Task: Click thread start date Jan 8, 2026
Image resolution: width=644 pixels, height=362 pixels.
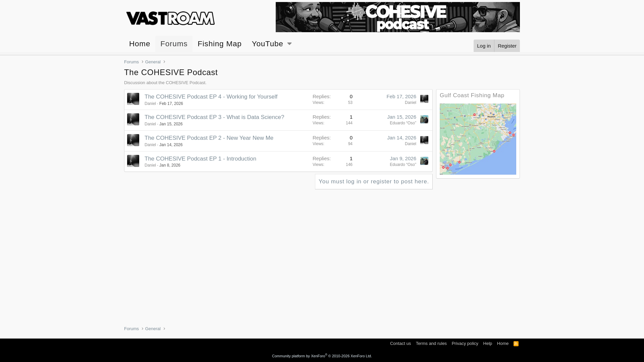Action: coord(170,165)
